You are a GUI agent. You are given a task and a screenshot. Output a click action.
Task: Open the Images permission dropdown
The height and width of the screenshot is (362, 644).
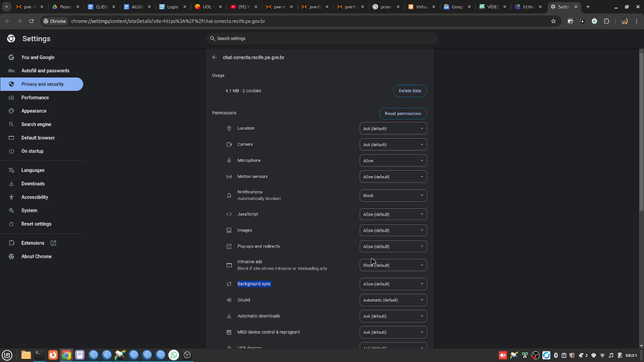(x=393, y=230)
